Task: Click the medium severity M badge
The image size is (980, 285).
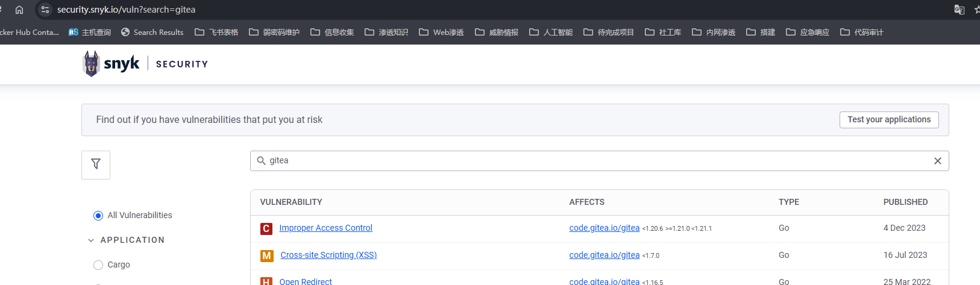Action: pos(266,256)
